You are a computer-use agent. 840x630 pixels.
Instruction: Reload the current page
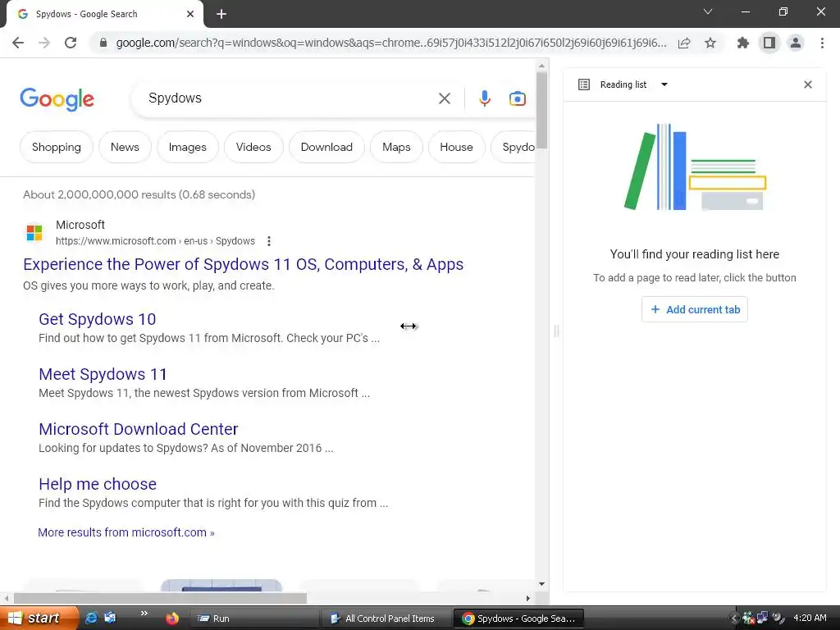[x=71, y=43]
